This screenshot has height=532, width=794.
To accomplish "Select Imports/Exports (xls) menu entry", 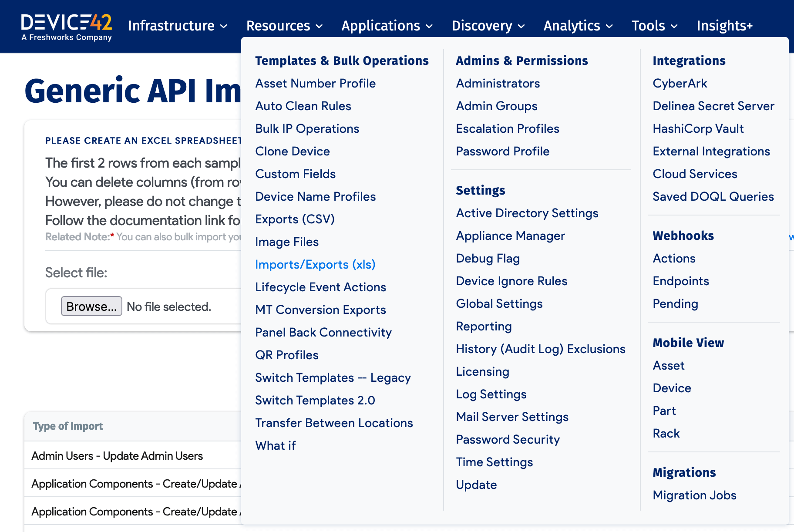I will click(315, 265).
